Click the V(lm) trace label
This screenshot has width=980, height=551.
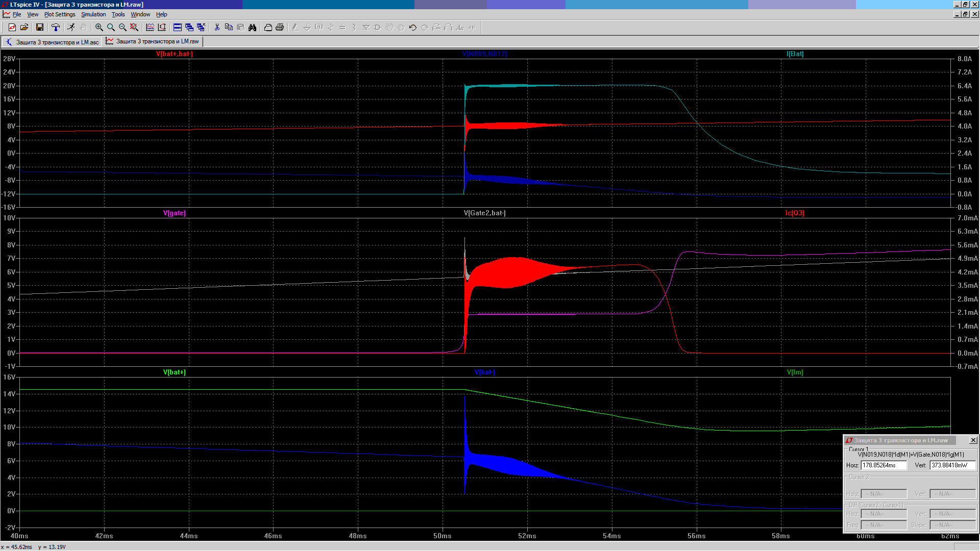click(x=795, y=372)
